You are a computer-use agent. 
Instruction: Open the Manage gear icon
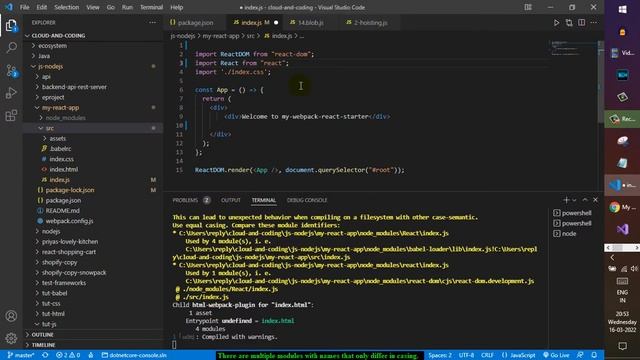pos(11,338)
